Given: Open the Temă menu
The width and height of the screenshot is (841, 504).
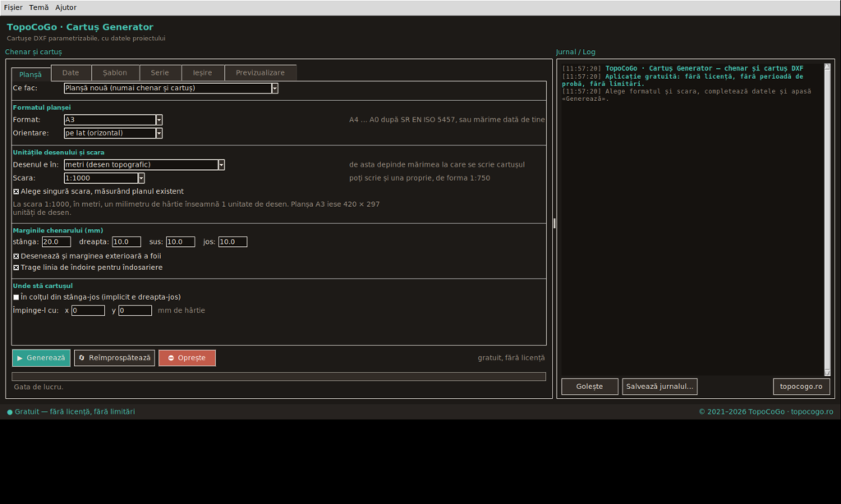Looking at the screenshot, I should click(x=39, y=7).
